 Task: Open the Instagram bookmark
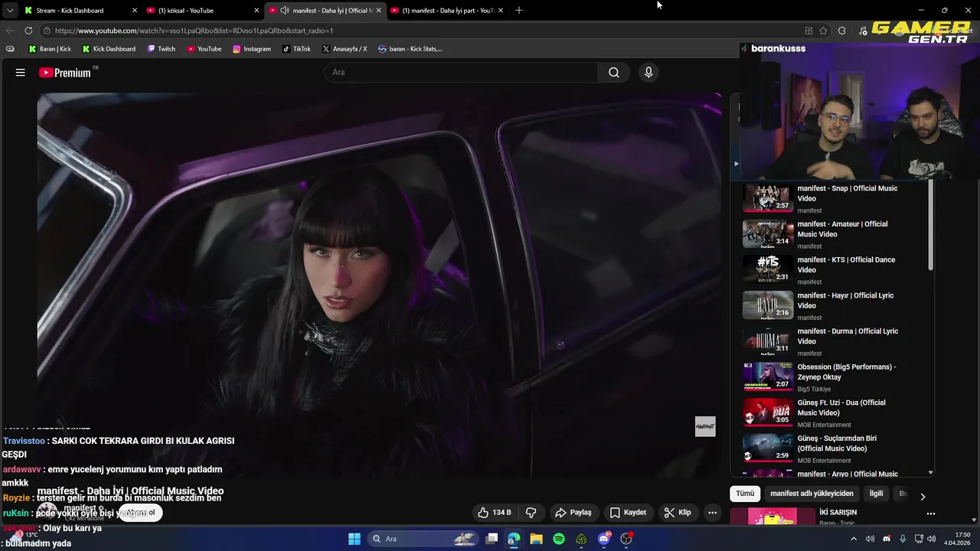252,49
